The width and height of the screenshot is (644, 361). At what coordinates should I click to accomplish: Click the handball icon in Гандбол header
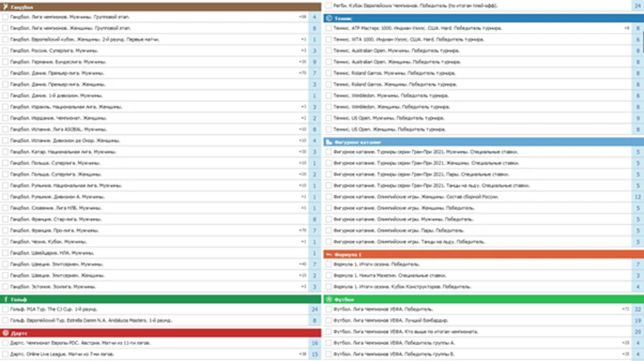(5, 7)
